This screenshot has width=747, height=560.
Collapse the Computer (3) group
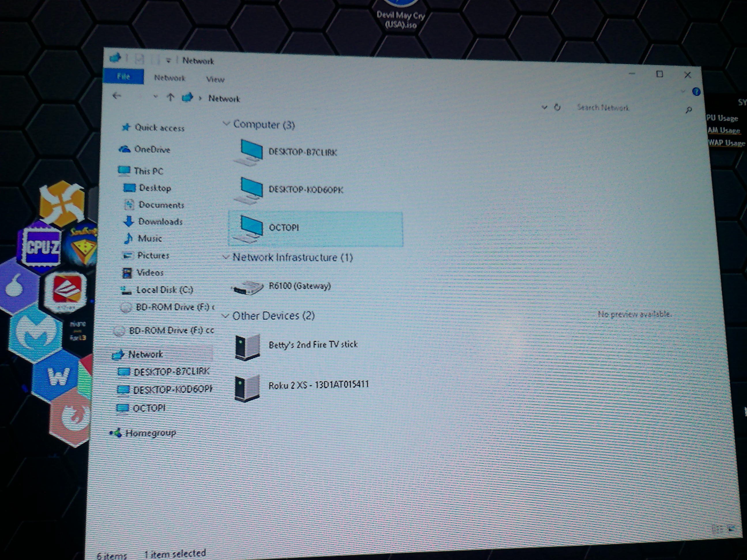click(x=226, y=124)
